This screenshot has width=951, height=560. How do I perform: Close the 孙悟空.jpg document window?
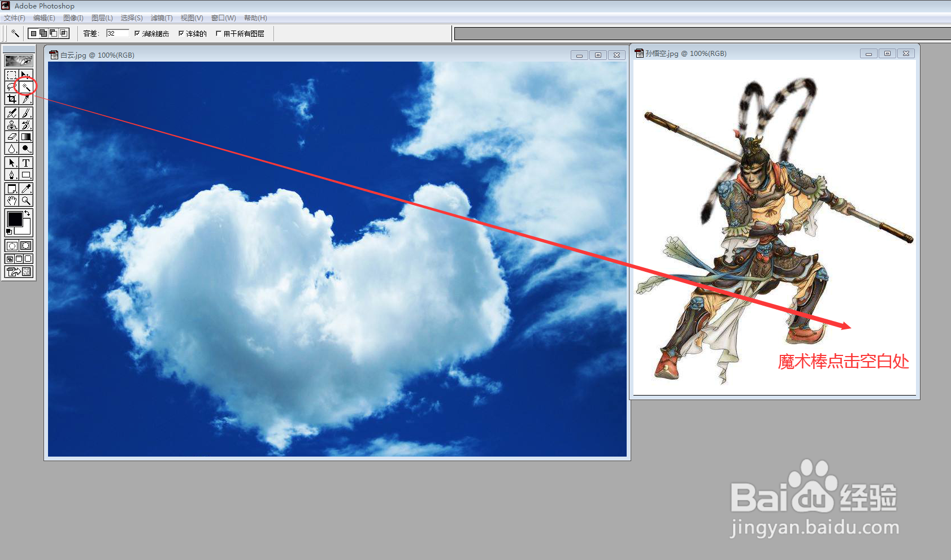tap(906, 53)
